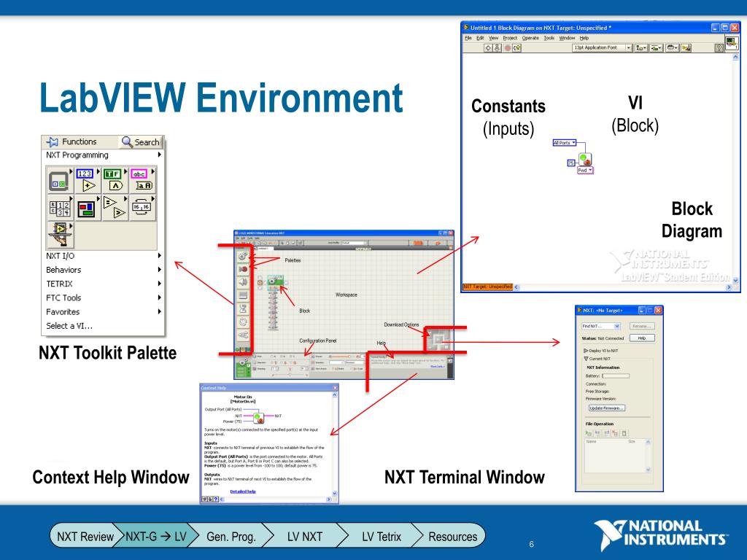Click NXT Review in bottom navigation
Image resolution: width=747 pixels, height=560 pixels.
(85, 537)
